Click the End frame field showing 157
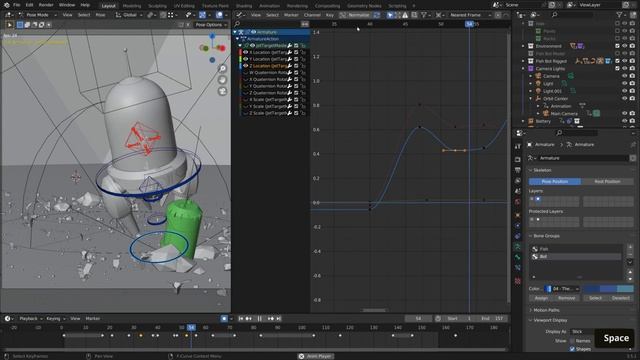This screenshot has height=360, width=640. (492, 318)
